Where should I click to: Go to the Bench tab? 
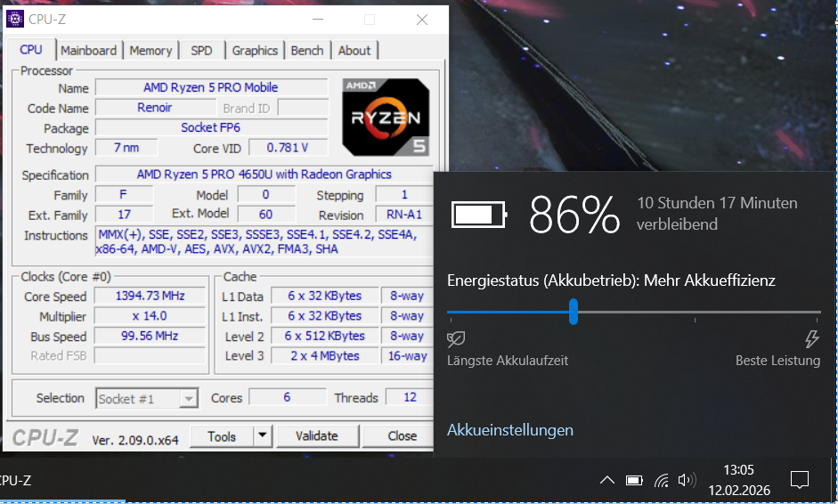pos(307,51)
